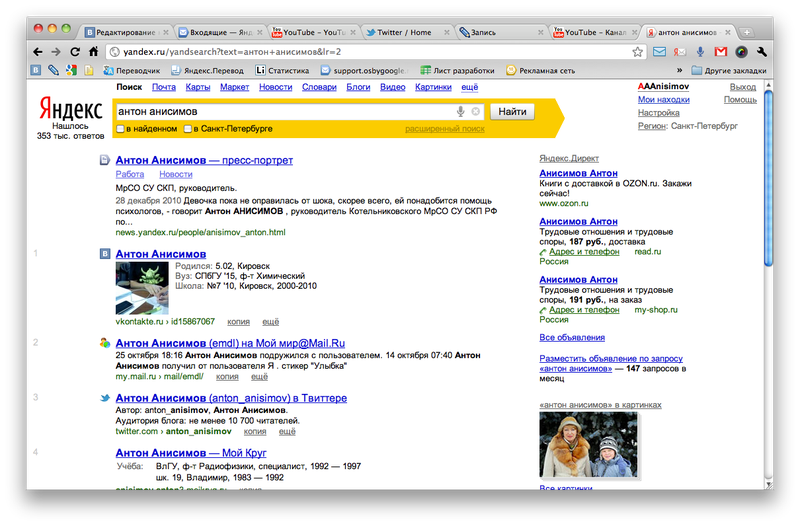Open the Google bookmark icon
Image resolution: width=800 pixels, height=526 pixels.
[x=71, y=70]
